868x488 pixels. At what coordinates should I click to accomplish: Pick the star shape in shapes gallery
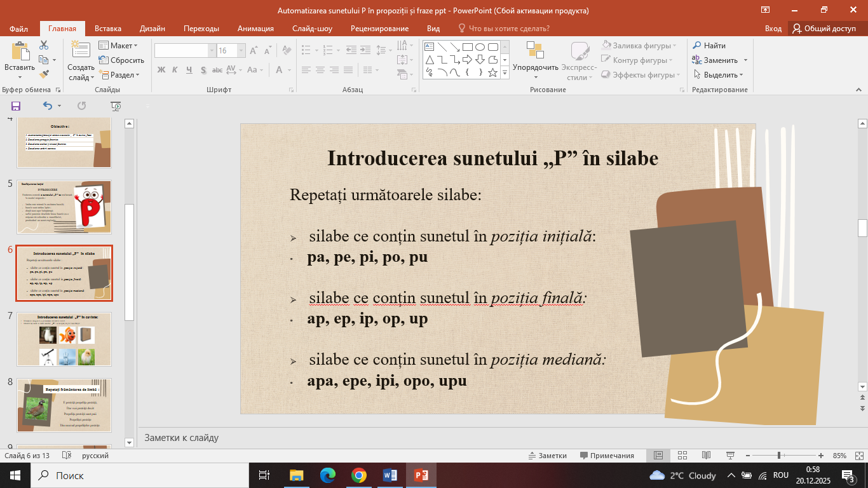(492, 72)
